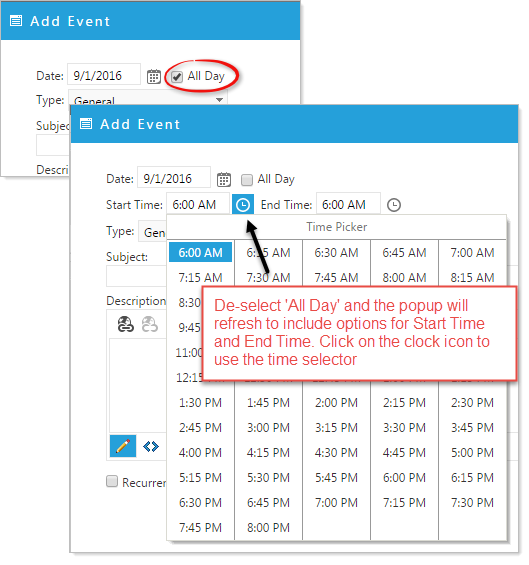The image size is (529, 565).
Task: Pick 2:00 PM from the time grid
Action: point(336,402)
